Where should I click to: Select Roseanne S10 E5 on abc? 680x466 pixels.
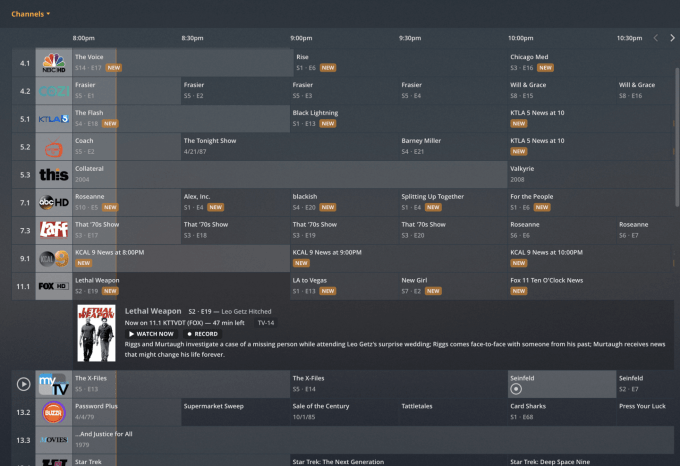pyautogui.click(x=127, y=202)
